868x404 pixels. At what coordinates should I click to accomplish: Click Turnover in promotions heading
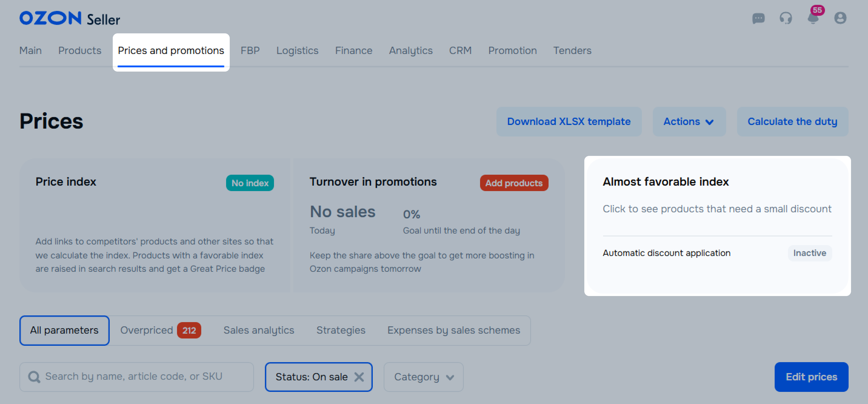(373, 182)
